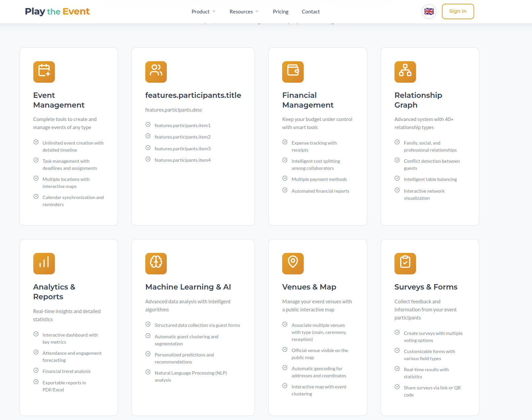532x420 pixels.
Task: Click the features.participants.title heading
Action: point(193,95)
